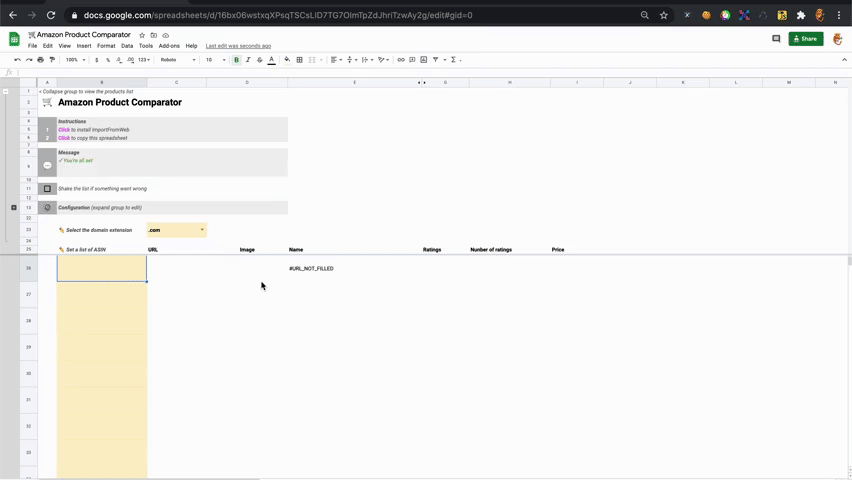
Task: Click the green Share button
Action: coord(806,39)
